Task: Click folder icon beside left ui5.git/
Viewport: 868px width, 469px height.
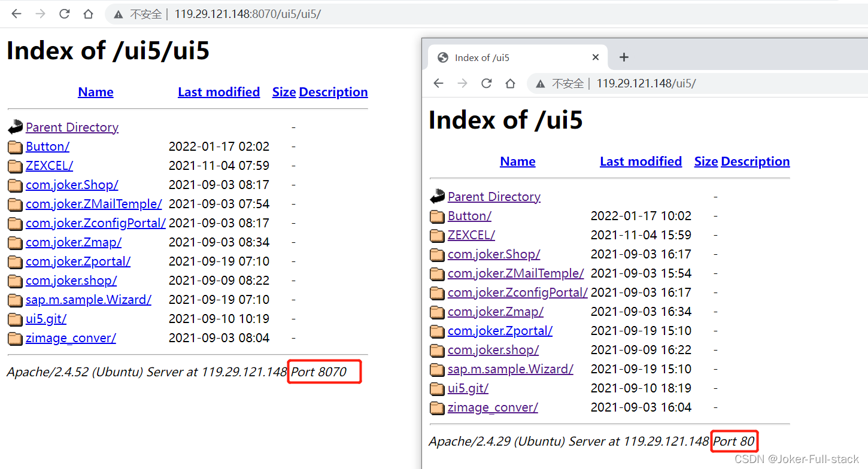Action: pyautogui.click(x=15, y=319)
